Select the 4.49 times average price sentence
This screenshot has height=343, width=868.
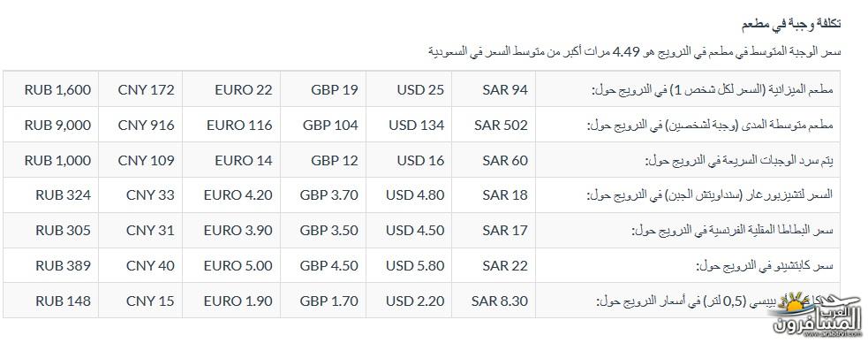click(634, 52)
